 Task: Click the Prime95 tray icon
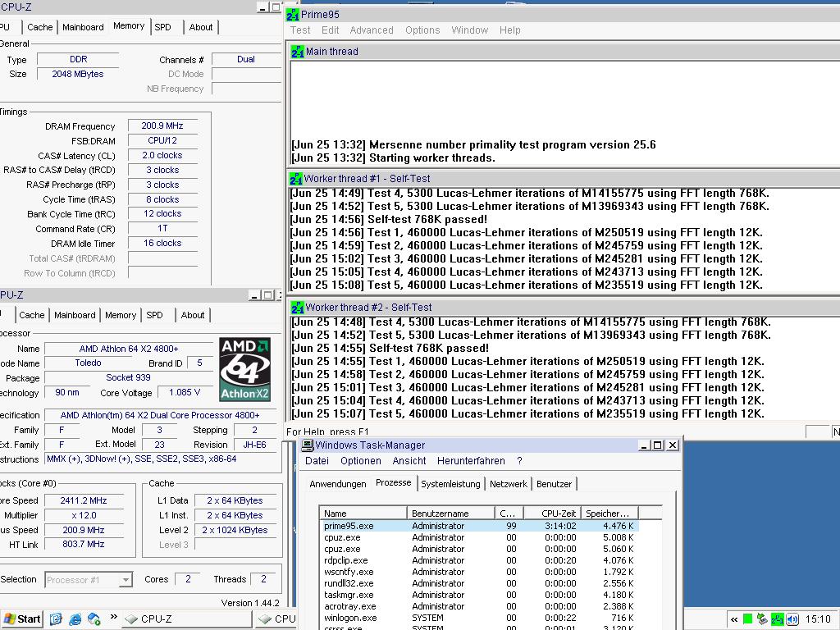click(778, 619)
